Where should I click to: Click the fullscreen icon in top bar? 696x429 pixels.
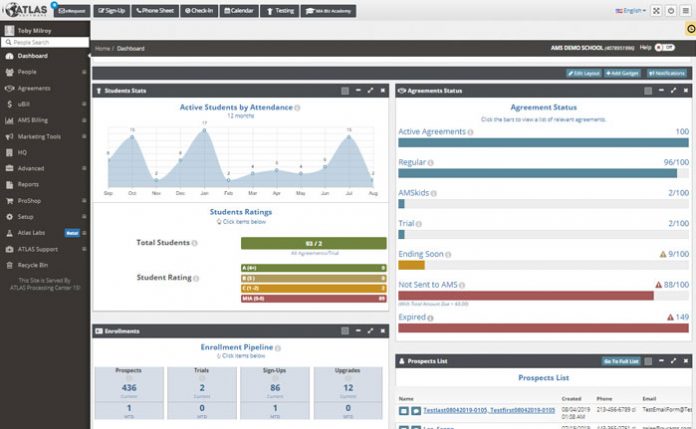coord(656,11)
